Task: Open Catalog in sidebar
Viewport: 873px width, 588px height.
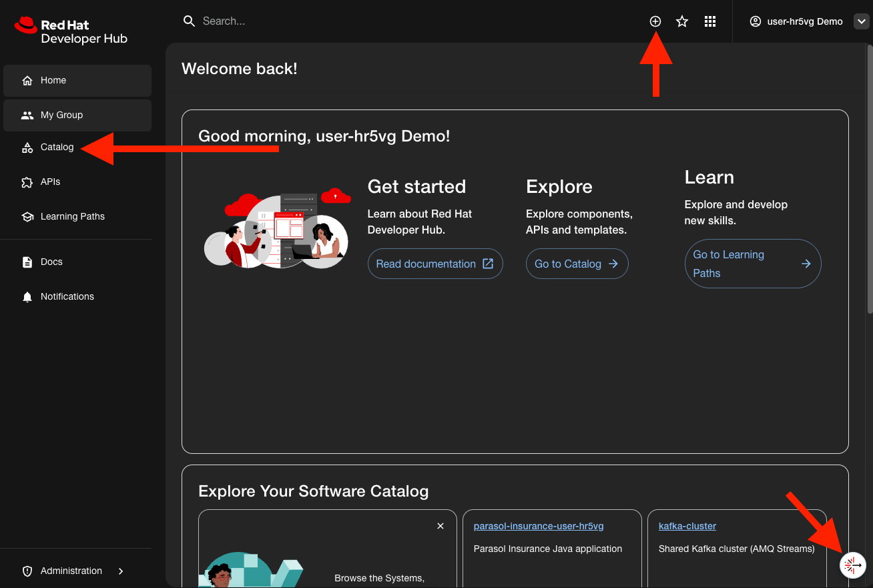Action: click(x=77, y=147)
